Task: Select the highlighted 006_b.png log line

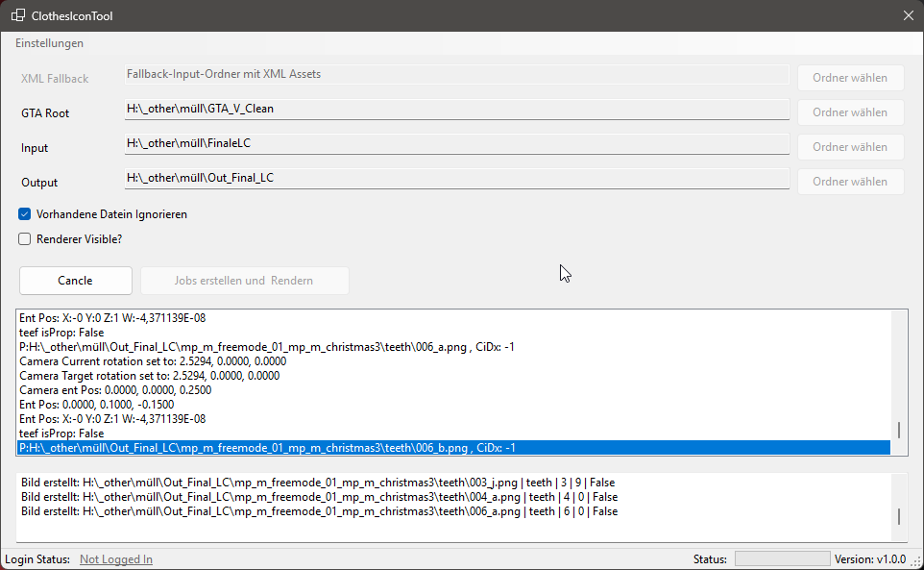Action: tap(453, 448)
